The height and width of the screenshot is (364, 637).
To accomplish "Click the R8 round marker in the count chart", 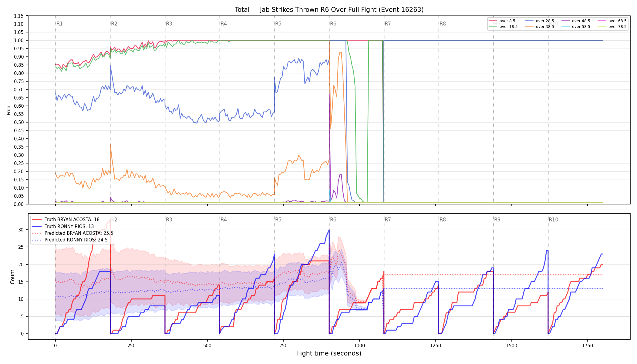I will tap(443, 220).
